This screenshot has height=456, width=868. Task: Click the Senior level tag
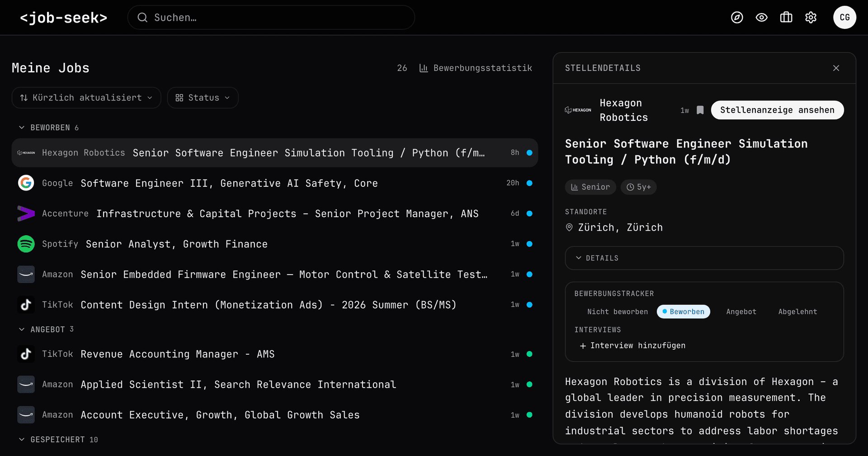pos(590,187)
